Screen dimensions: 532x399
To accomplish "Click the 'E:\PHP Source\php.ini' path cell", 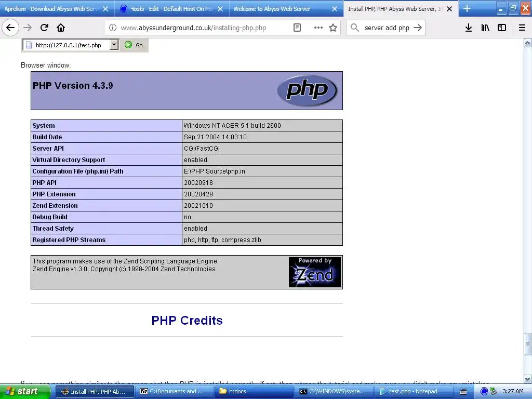I will coord(262,171).
